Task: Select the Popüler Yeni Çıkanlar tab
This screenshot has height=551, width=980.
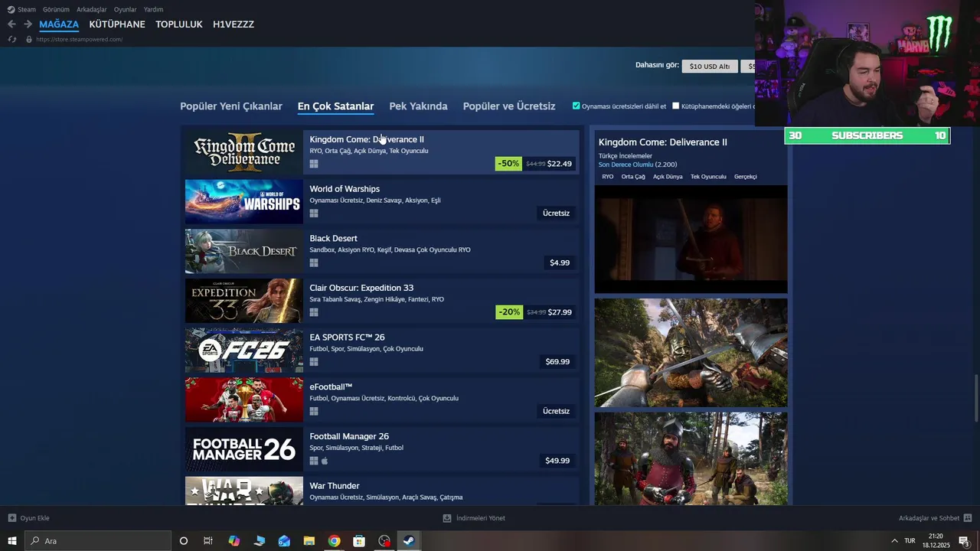Action: pyautogui.click(x=231, y=106)
